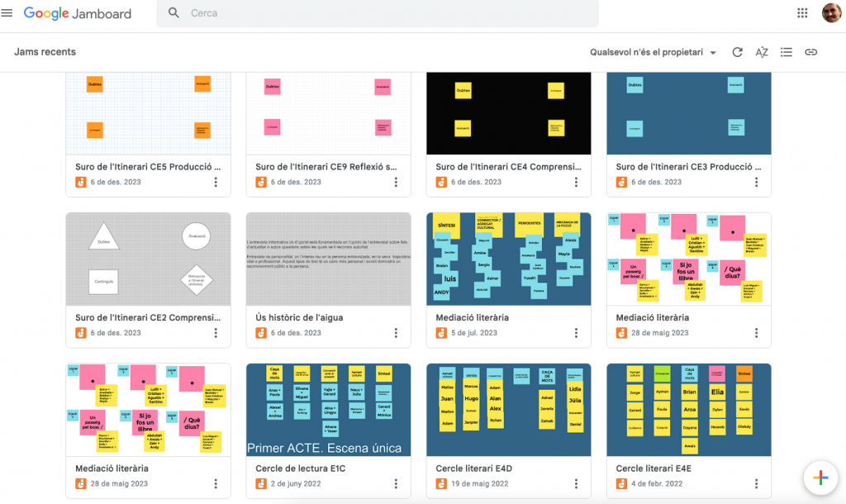Viewport: 846px width, 504px height.
Task: Open the black 'Suro de l'Itinerari CE4' thumbnail
Action: tap(509, 113)
